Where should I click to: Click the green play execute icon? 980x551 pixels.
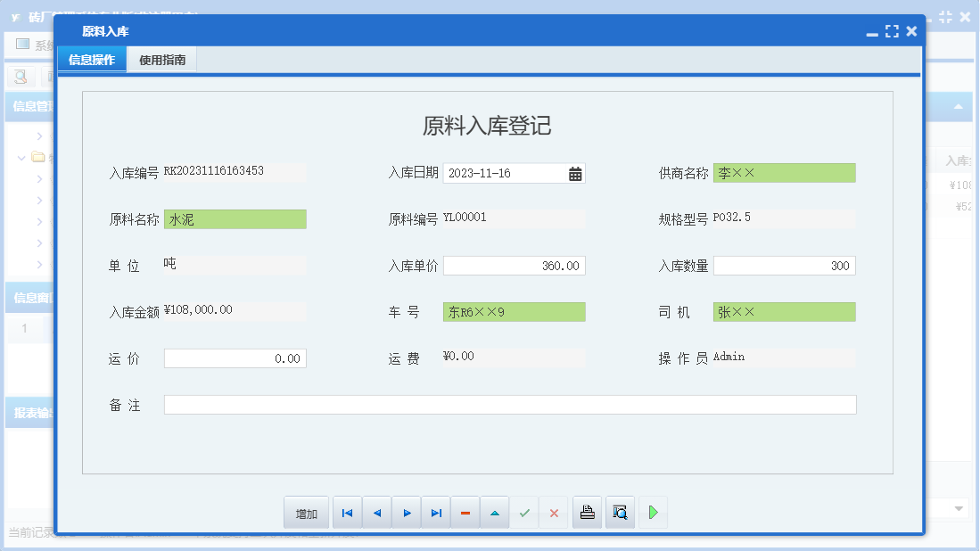click(x=653, y=513)
